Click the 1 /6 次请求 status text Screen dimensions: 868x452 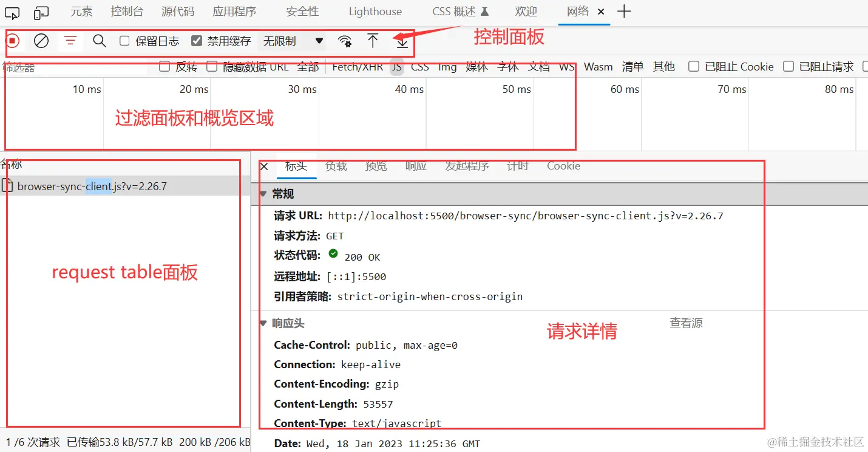tap(33, 442)
